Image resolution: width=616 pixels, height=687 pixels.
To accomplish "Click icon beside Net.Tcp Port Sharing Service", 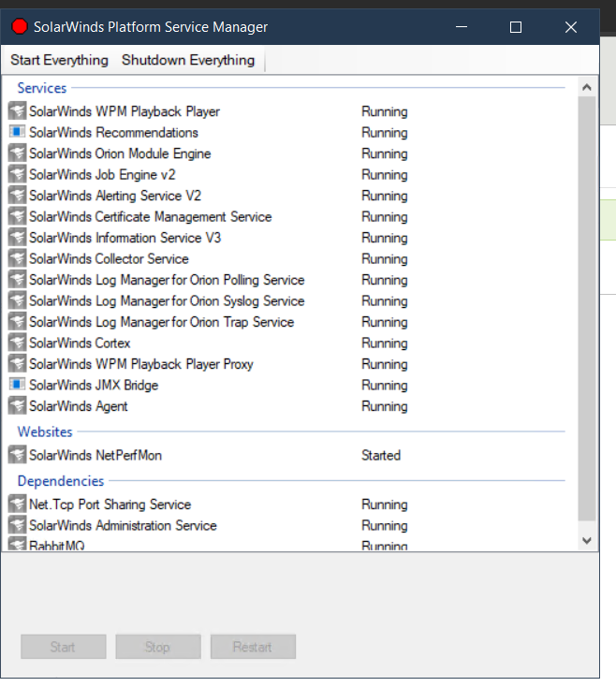I will click(17, 504).
